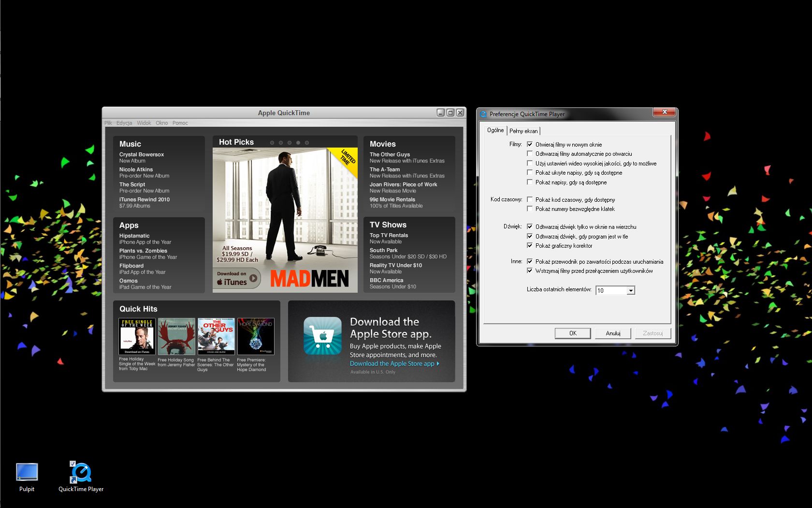Viewport: 812px width, 508px height.
Task: Enable Użyj ustawień wideo wysokiej jakości
Action: (530, 163)
